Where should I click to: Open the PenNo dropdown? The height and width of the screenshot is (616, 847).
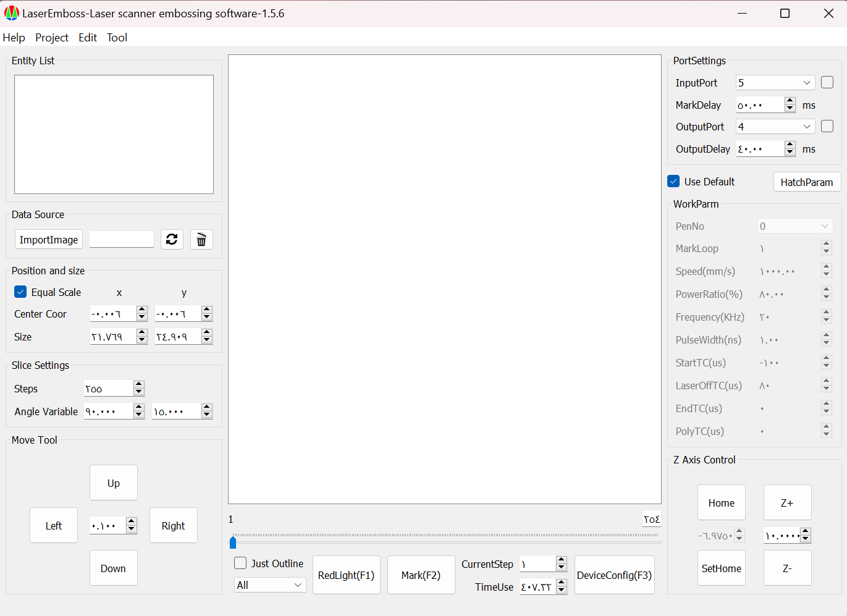tap(795, 226)
